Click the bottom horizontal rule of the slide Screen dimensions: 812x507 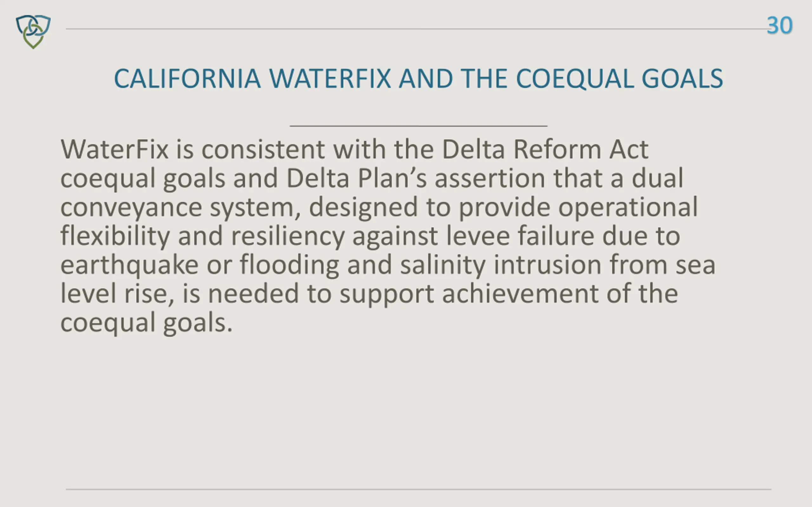click(418, 489)
